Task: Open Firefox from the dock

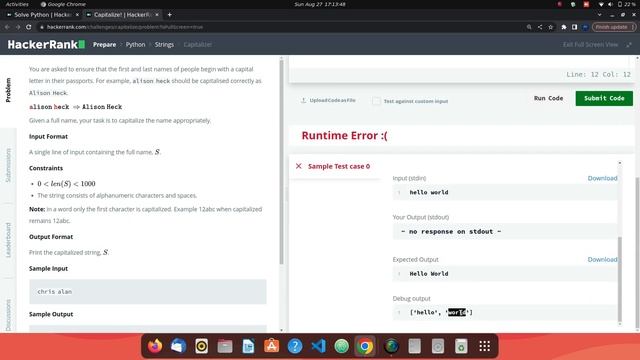Action: click(x=155, y=346)
